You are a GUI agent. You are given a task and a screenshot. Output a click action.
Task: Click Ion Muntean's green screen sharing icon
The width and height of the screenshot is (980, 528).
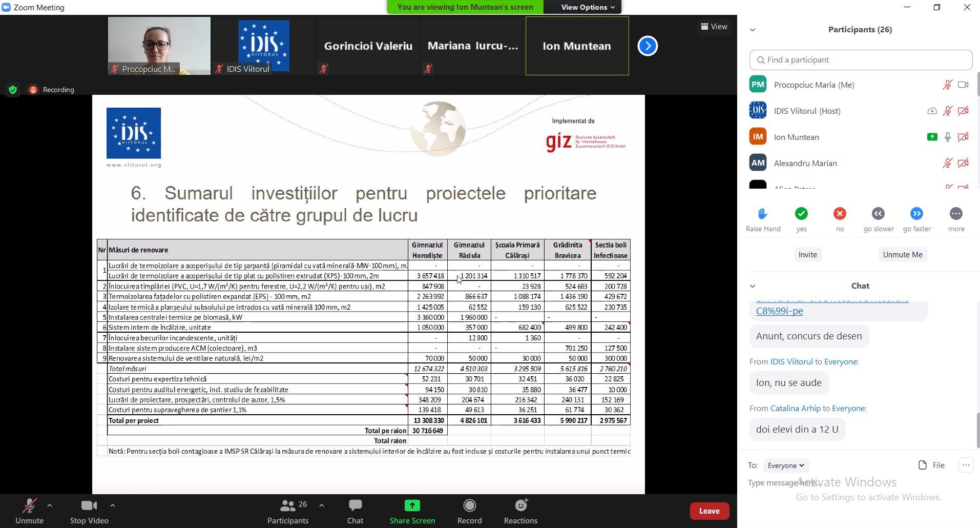tap(932, 137)
